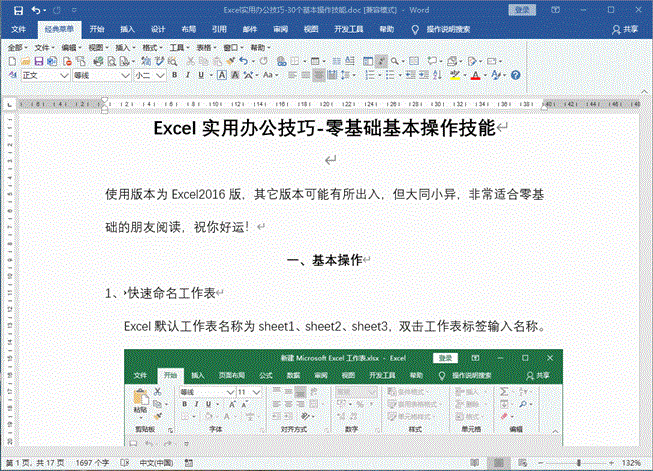653x471 pixels.
Task: Click the Format Painter brush icon
Action: [x=229, y=61]
